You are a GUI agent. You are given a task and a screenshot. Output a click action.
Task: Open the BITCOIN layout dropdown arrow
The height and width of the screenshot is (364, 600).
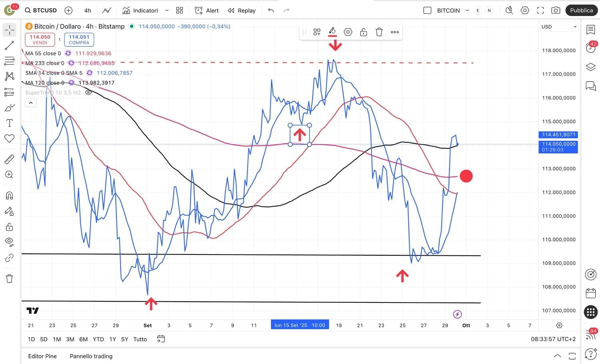coord(467,10)
